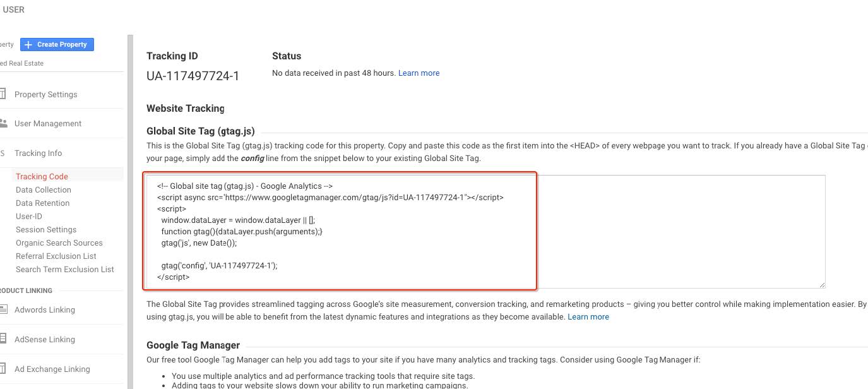Open Session Settings page
868x389 pixels.
pos(46,229)
